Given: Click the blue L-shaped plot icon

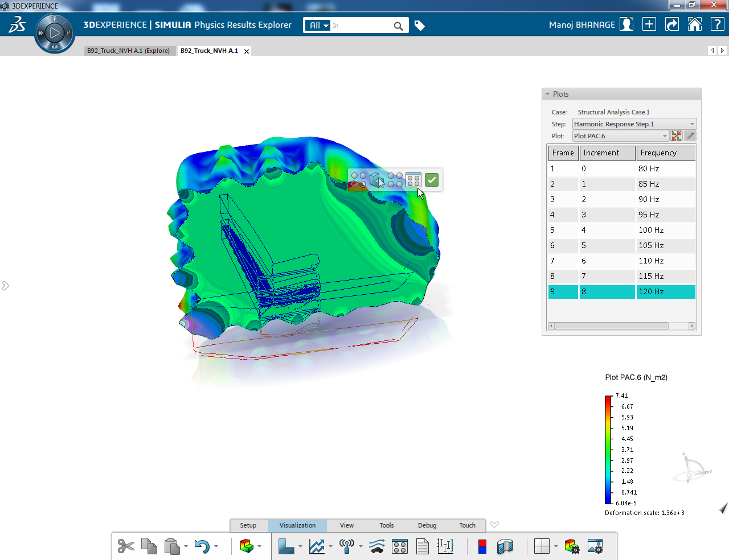Looking at the screenshot, I should (x=286, y=546).
